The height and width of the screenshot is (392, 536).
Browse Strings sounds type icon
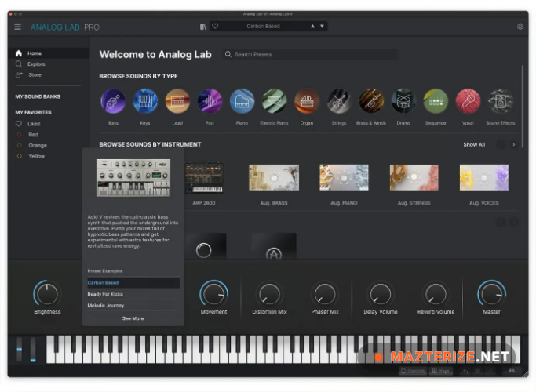coord(339,101)
